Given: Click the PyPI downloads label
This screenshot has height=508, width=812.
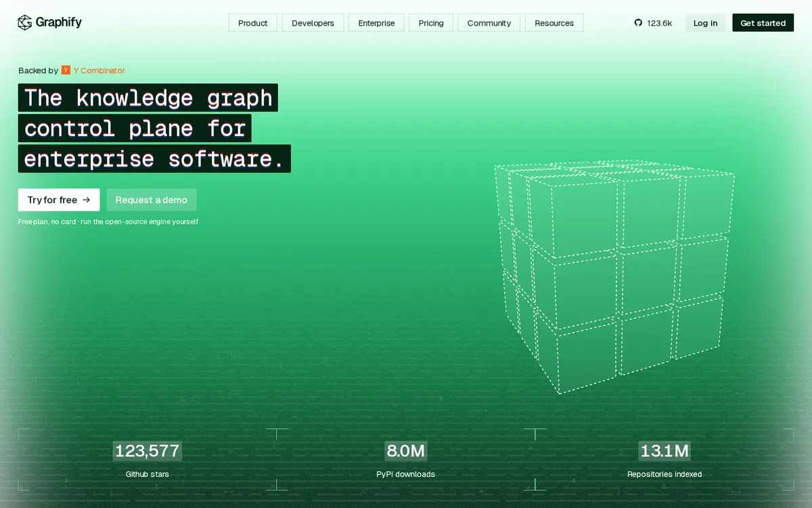Looking at the screenshot, I should click(406, 474).
